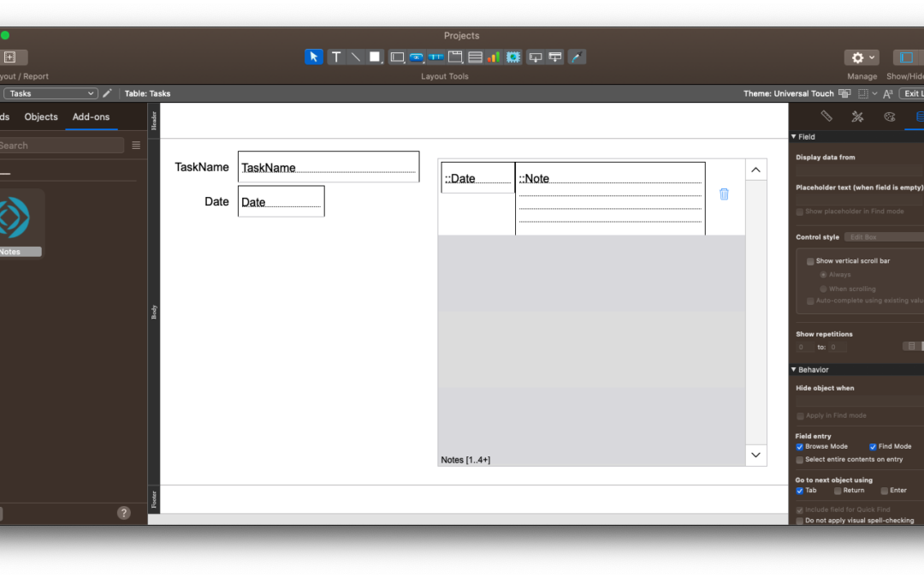Open the Control style dropdown

click(x=884, y=236)
